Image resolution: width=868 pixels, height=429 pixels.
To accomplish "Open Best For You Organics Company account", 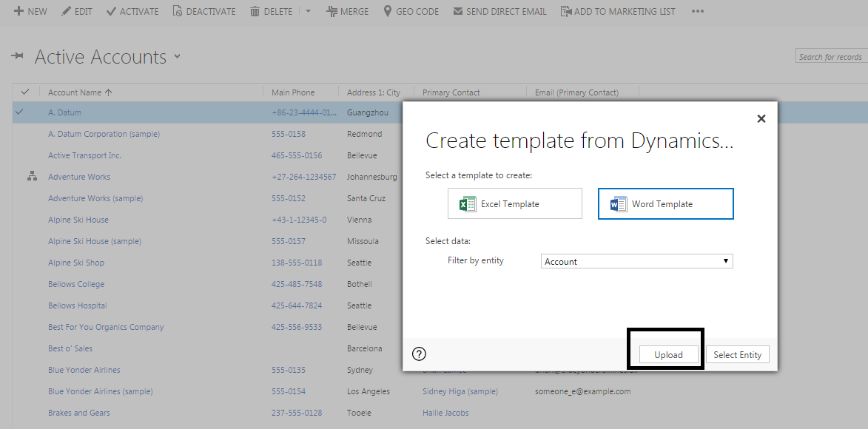I will pos(106,327).
